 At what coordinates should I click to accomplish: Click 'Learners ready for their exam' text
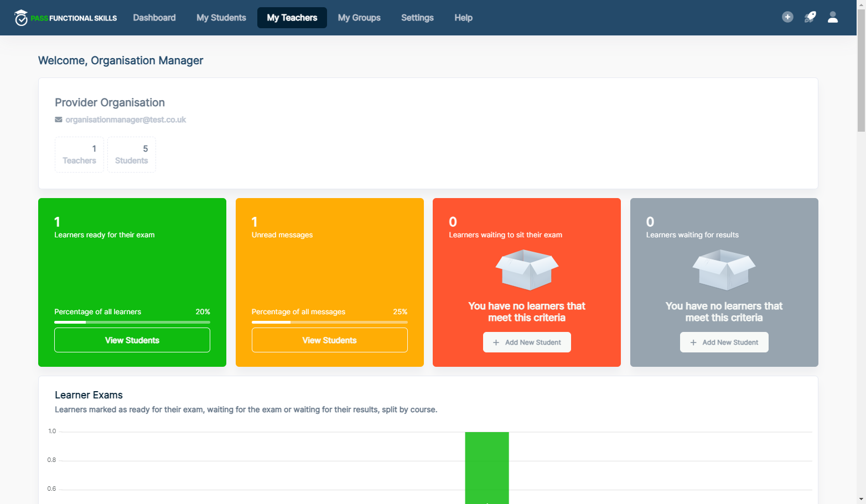[x=105, y=235]
